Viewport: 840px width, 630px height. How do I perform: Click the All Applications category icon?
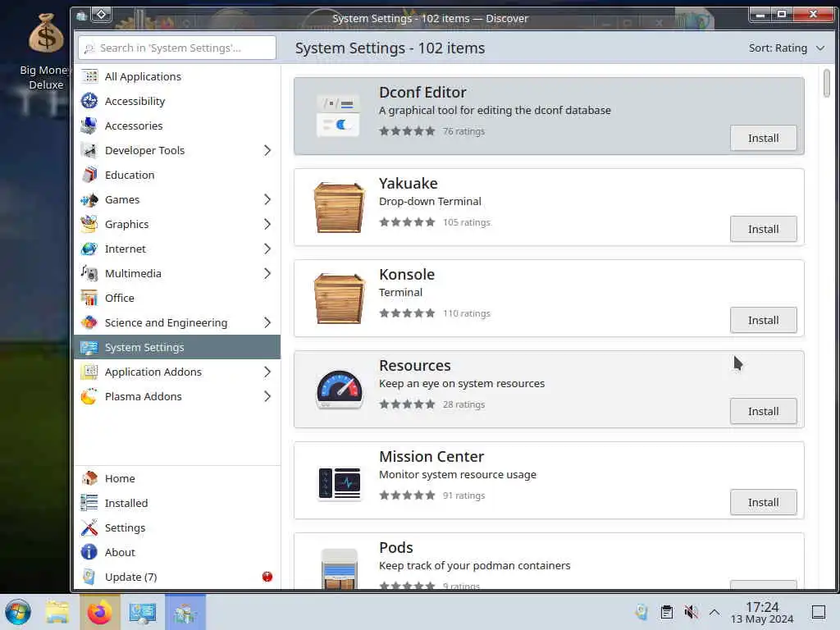89,76
